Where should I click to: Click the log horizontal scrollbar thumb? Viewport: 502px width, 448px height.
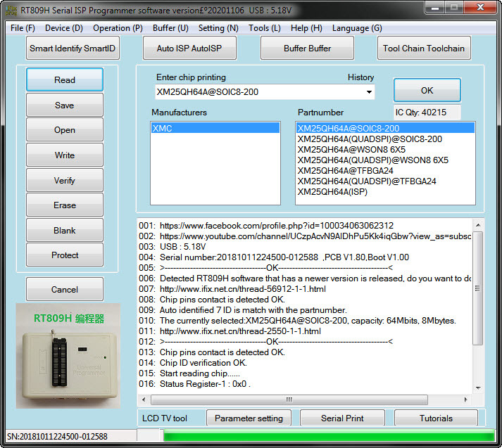[x=289, y=399]
